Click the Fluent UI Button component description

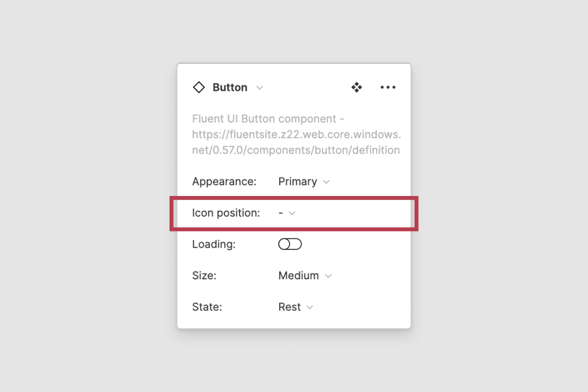(x=296, y=134)
